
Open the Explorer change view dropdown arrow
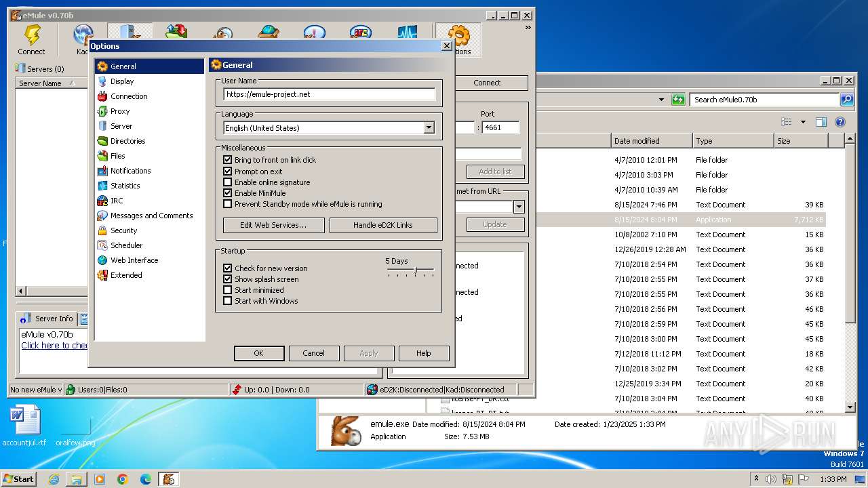tap(803, 122)
